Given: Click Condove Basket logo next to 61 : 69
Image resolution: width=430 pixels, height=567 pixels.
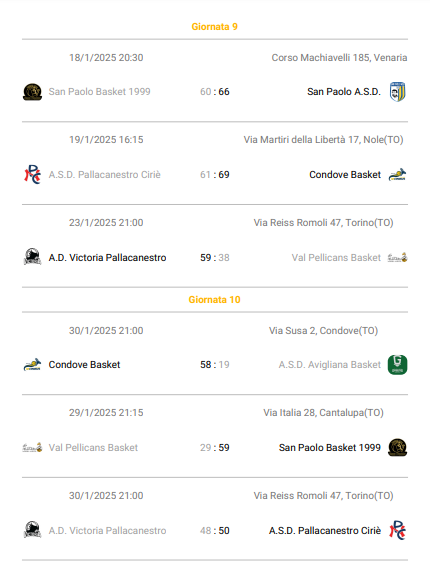Looking at the screenshot, I should (x=397, y=175).
